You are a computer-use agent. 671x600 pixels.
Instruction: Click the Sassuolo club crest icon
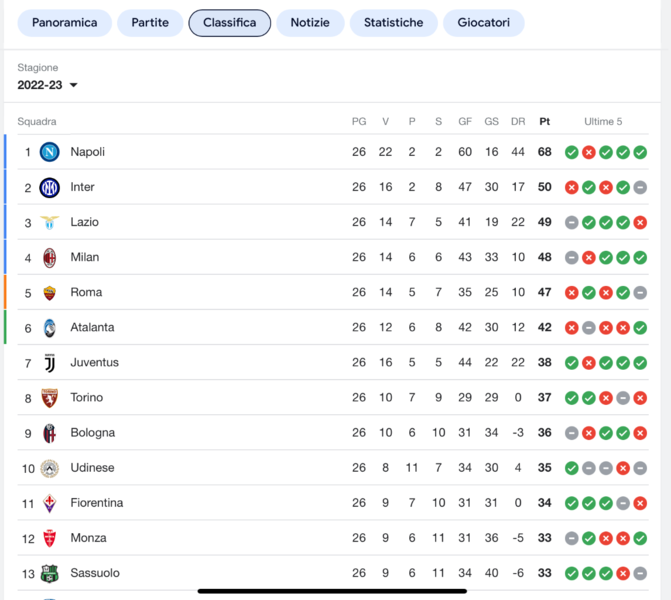point(49,573)
